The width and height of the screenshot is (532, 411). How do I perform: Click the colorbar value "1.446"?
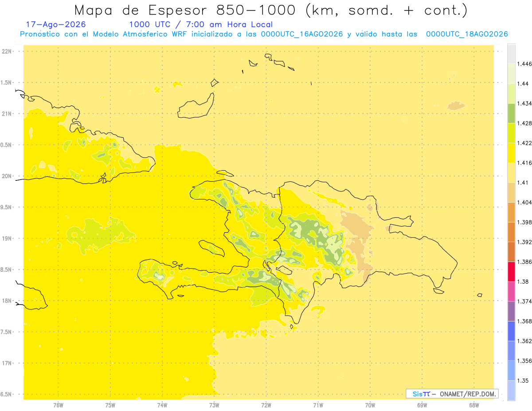(524, 64)
